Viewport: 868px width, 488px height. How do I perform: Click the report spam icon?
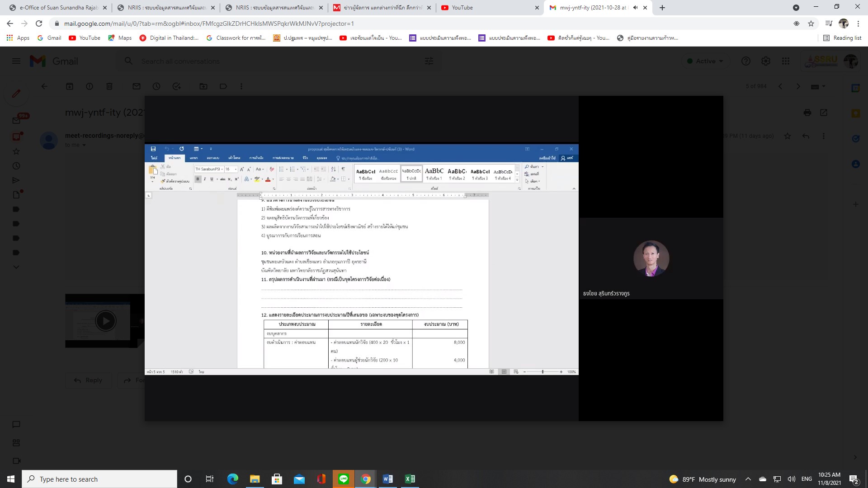pos(90,86)
